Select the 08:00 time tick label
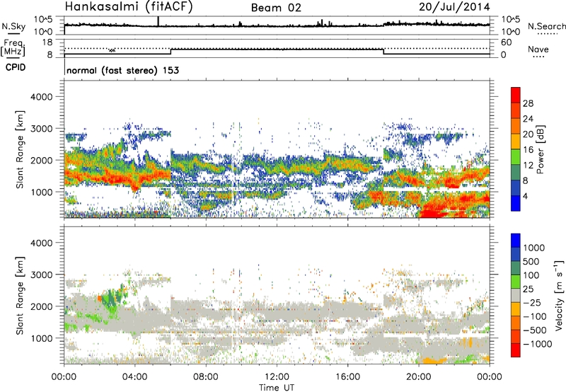 tap(206, 377)
